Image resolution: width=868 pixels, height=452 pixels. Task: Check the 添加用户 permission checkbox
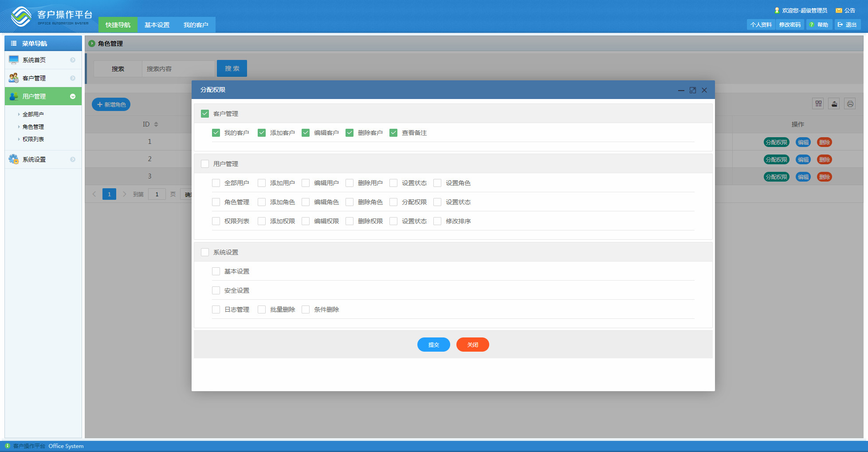pos(262,183)
